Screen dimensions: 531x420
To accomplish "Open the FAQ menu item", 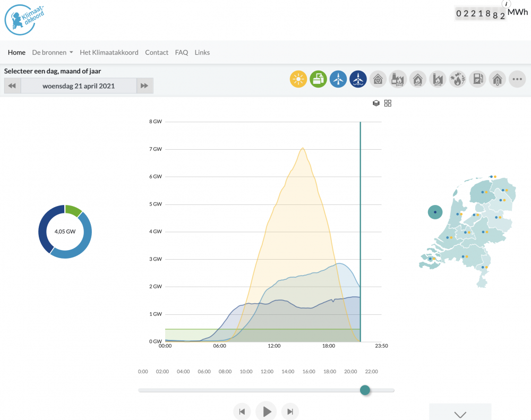I will point(182,53).
